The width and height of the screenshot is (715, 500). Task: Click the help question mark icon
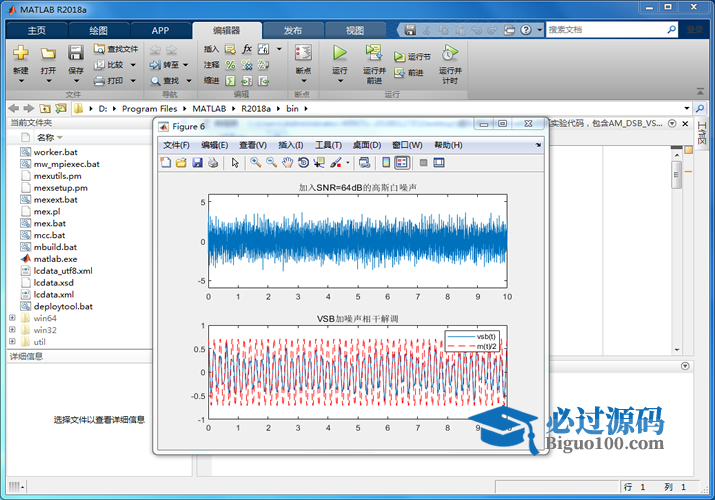[x=526, y=30]
